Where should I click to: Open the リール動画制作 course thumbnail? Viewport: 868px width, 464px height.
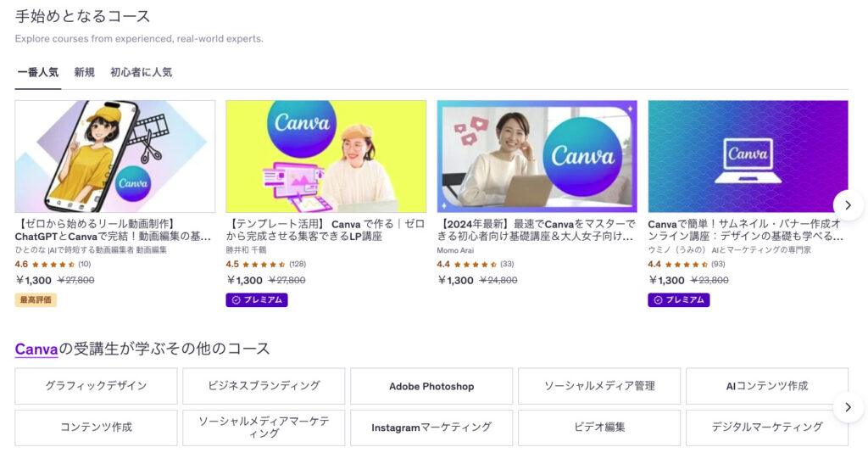click(x=115, y=156)
